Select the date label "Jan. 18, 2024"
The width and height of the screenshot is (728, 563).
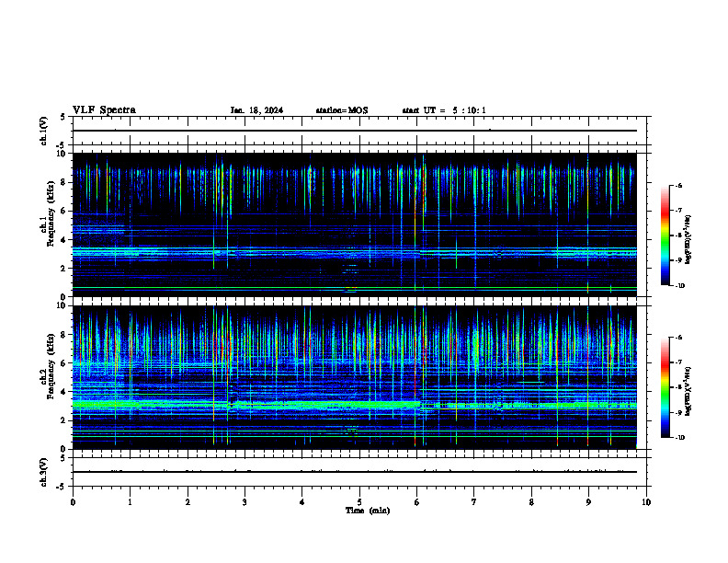click(256, 110)
